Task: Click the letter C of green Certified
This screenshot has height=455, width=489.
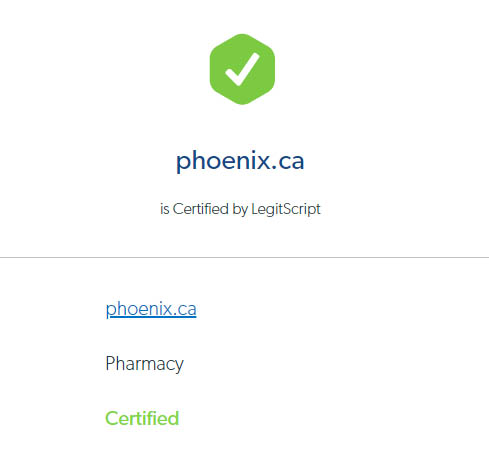Action: [112, 418]
